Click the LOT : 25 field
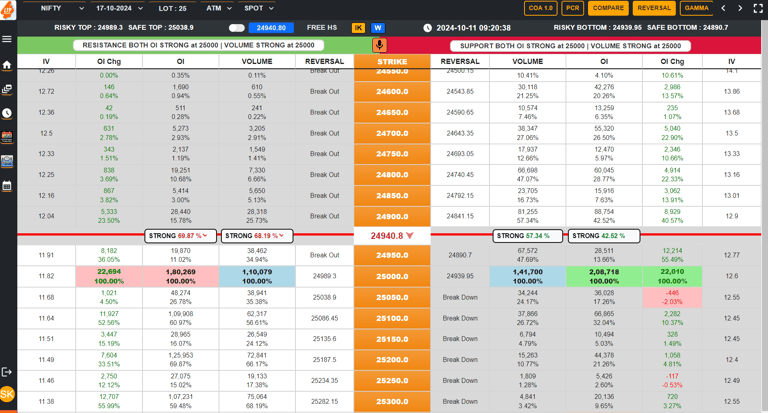This screenshot has height=413, width=768. [172, 8]
